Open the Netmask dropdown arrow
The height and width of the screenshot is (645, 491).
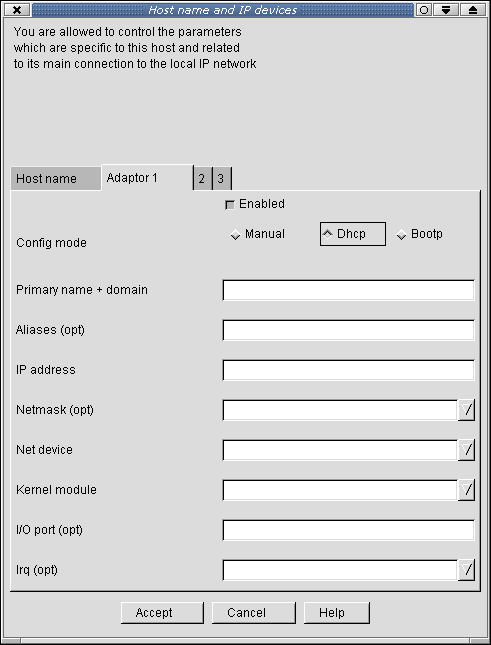click(x=466, y=410)
